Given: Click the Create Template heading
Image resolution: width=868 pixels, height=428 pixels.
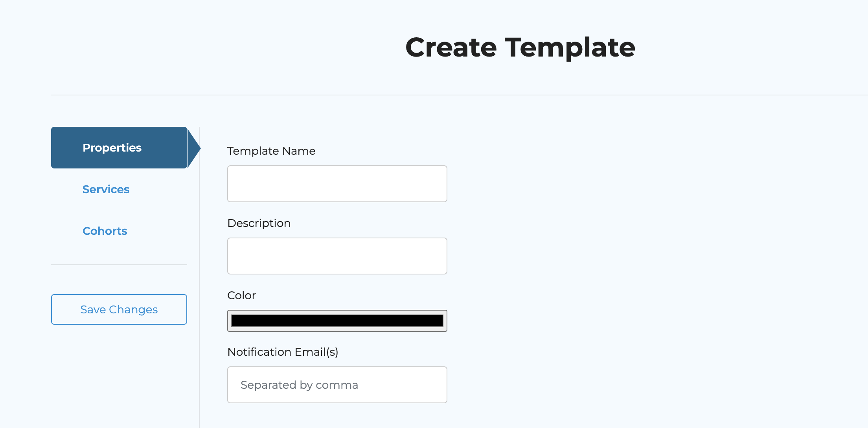Looking at the screenshot, I should pos(520,47).
